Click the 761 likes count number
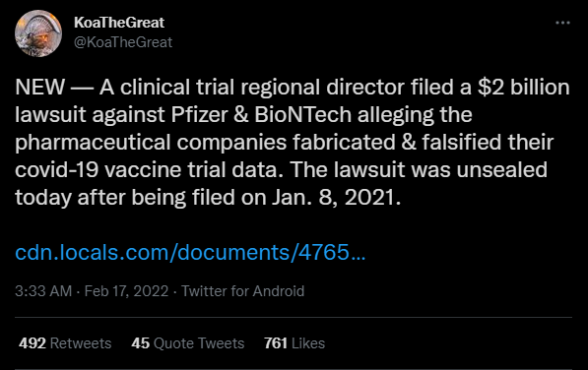 [x=276, y=343]
